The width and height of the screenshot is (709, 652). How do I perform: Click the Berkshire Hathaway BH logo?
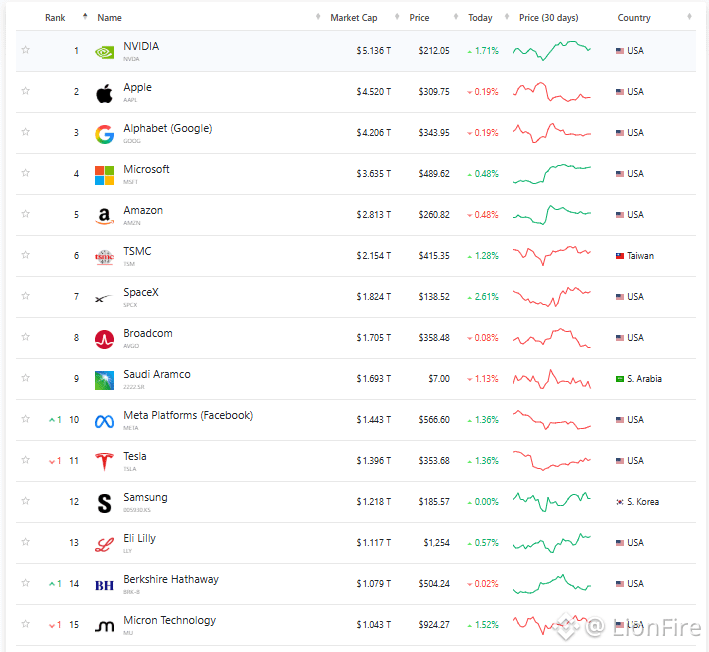pos(104,586)
